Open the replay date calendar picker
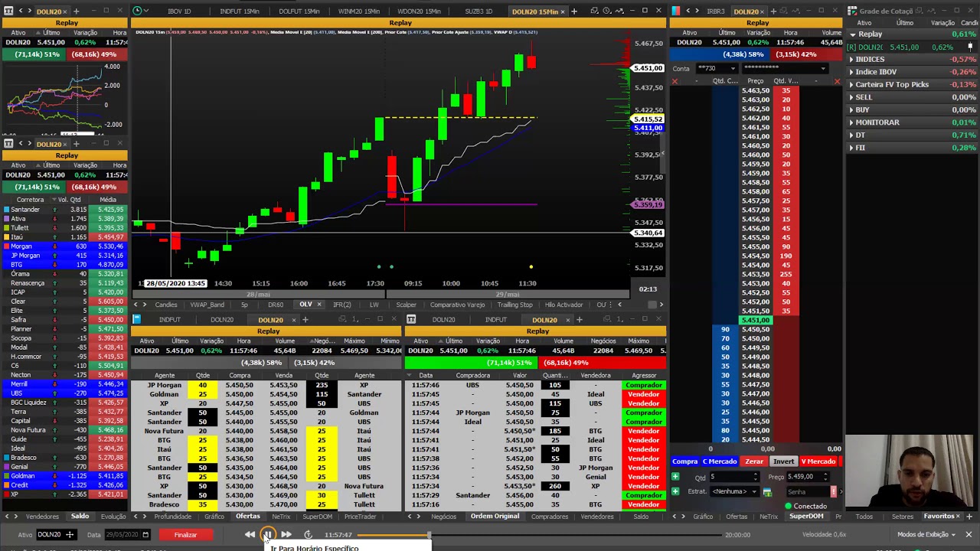This screenshot has height=551, width=980. (145, 535)
